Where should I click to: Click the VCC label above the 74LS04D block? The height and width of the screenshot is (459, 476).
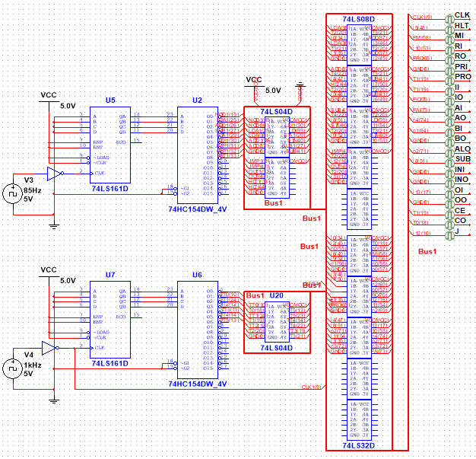[x=254, y=80]
